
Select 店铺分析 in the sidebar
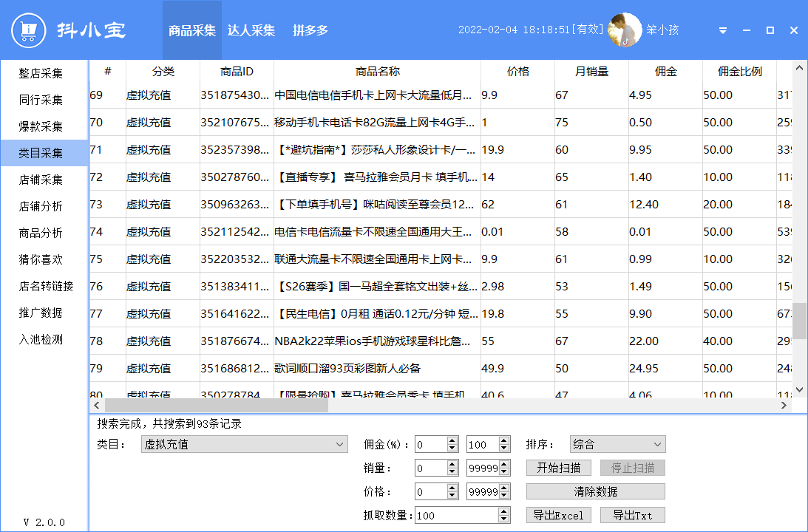pyautogui.click(x=41, y=206)
